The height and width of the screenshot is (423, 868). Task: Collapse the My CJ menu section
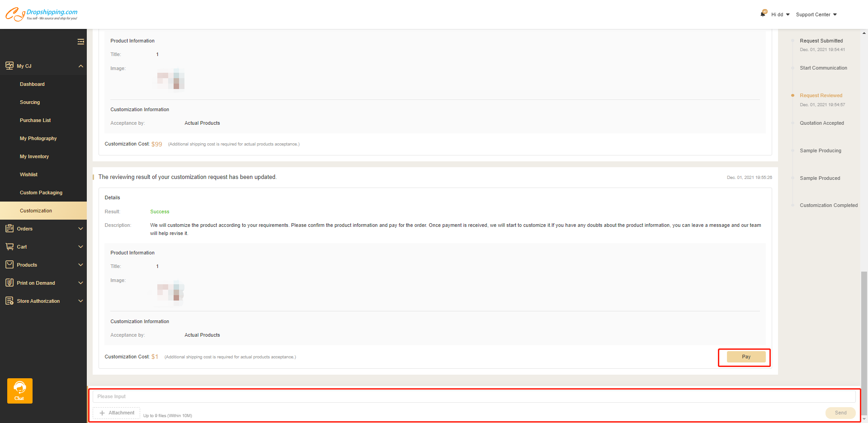pos(80,66)
